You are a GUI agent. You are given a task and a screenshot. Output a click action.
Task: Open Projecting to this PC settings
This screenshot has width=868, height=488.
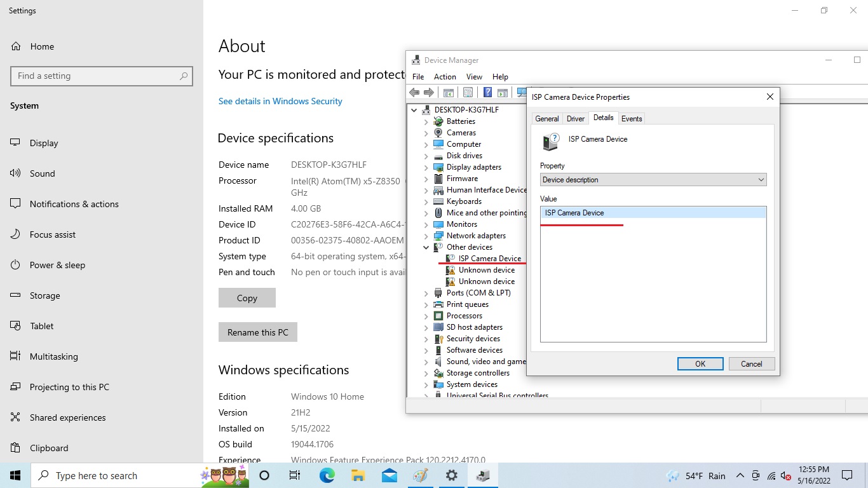(x=69, y=387)
